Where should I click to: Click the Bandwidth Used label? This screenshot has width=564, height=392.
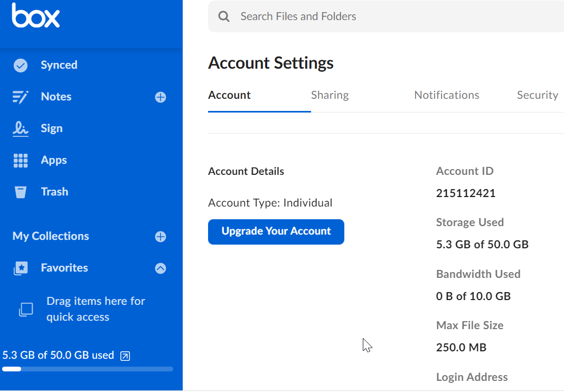478,274
